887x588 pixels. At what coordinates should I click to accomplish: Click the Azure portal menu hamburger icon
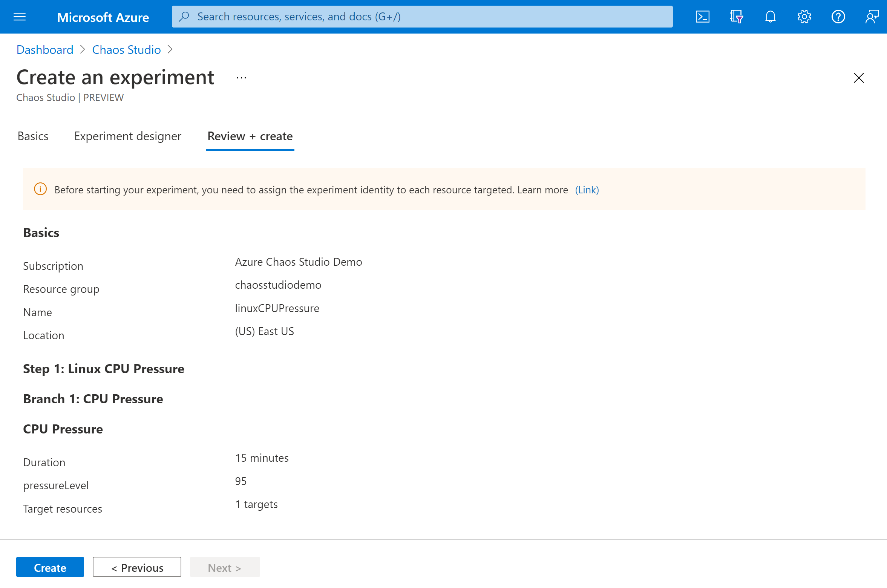pyautogui.click(x=20, y=17)
